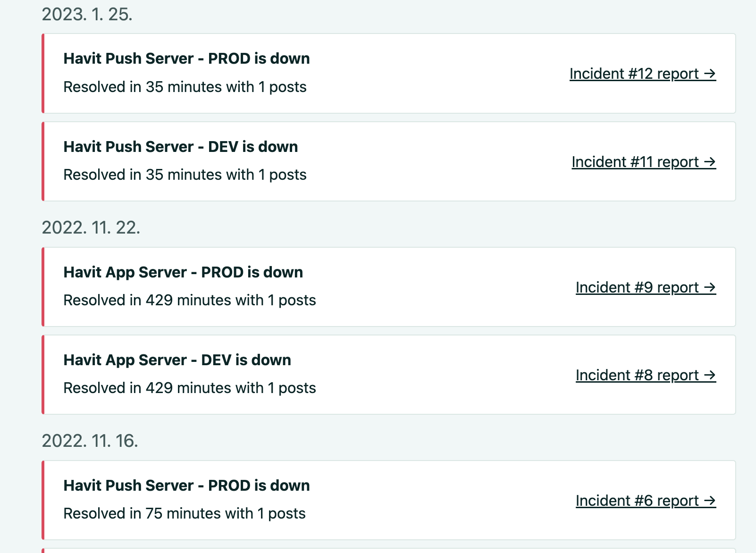Click Incident #12's 'Resolved in 35 minutes' text
The height and width of the screenshot is (553, 756).
click(185, 87)
